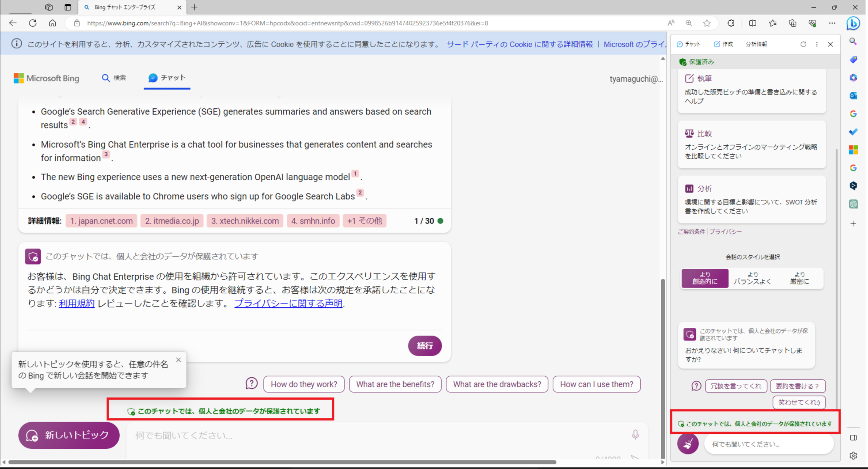Open more options in sidebar chat panel

pyautogui.click(x=817, y=44)
